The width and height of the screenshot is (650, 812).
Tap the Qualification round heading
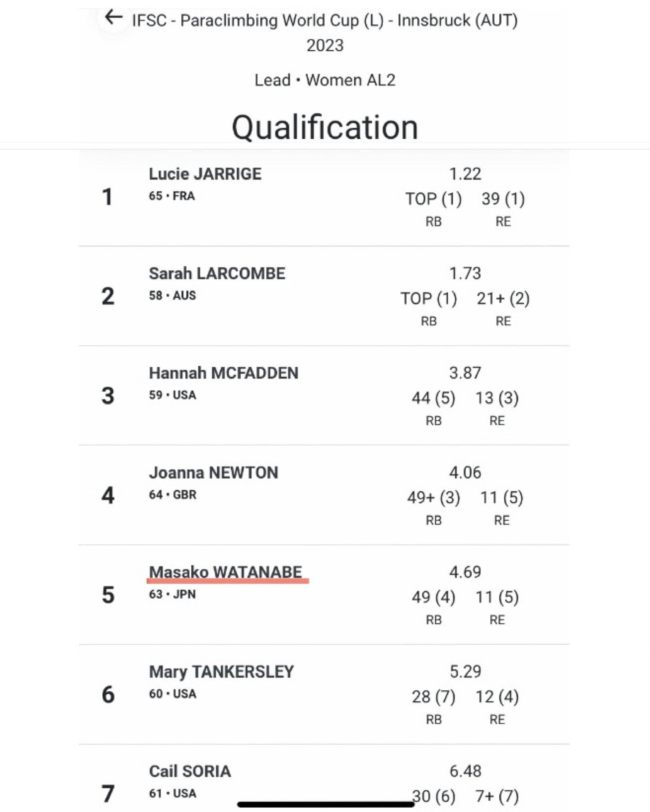point(325,127)
